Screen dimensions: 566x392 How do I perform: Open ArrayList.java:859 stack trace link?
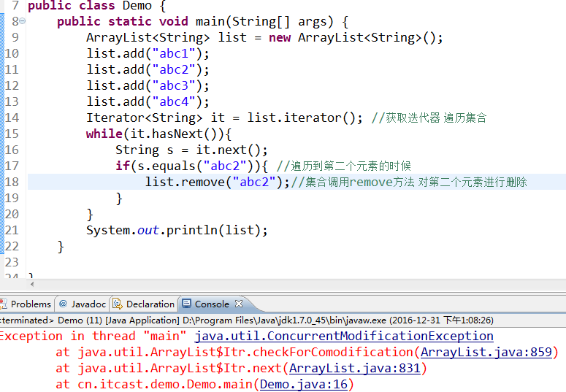point(486,352)
